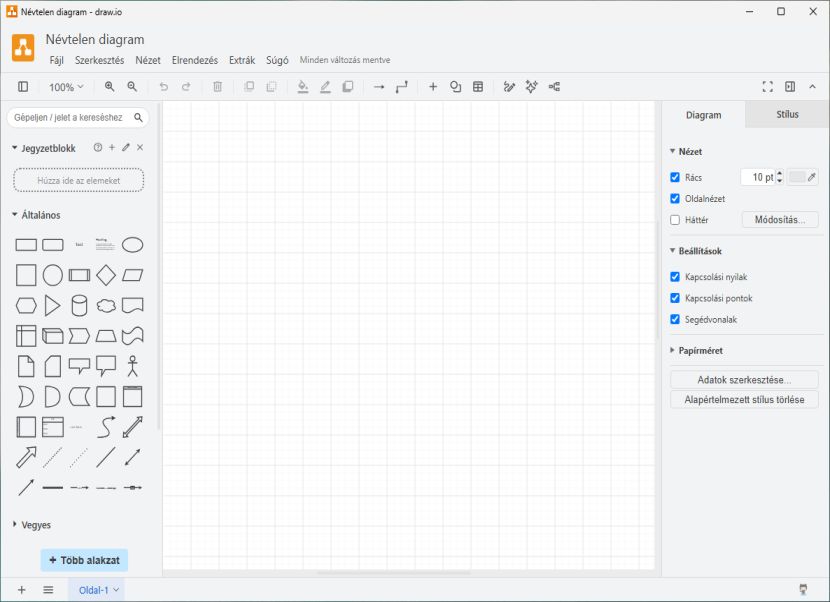Toggle the sidebar panels icon in toolbar
The height and width of the screenshot is (602, 830).
(x=23, y=86)
